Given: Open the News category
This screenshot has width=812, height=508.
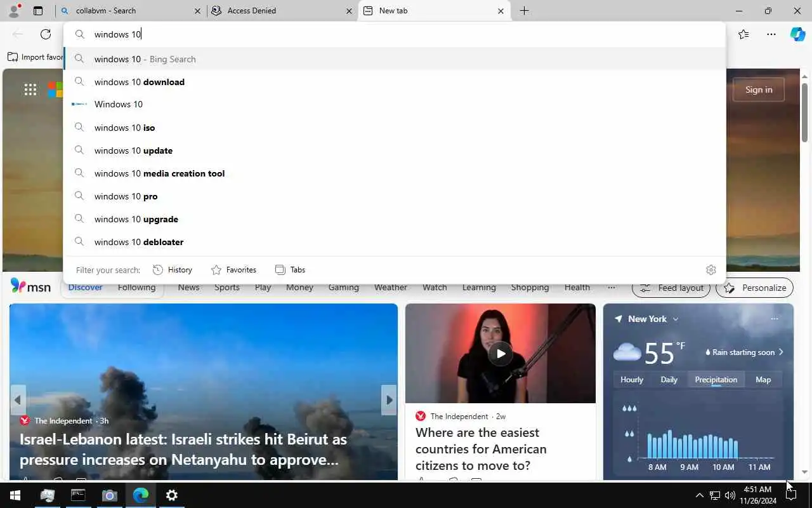Looking at the screenshot, I should pos(188,288).
